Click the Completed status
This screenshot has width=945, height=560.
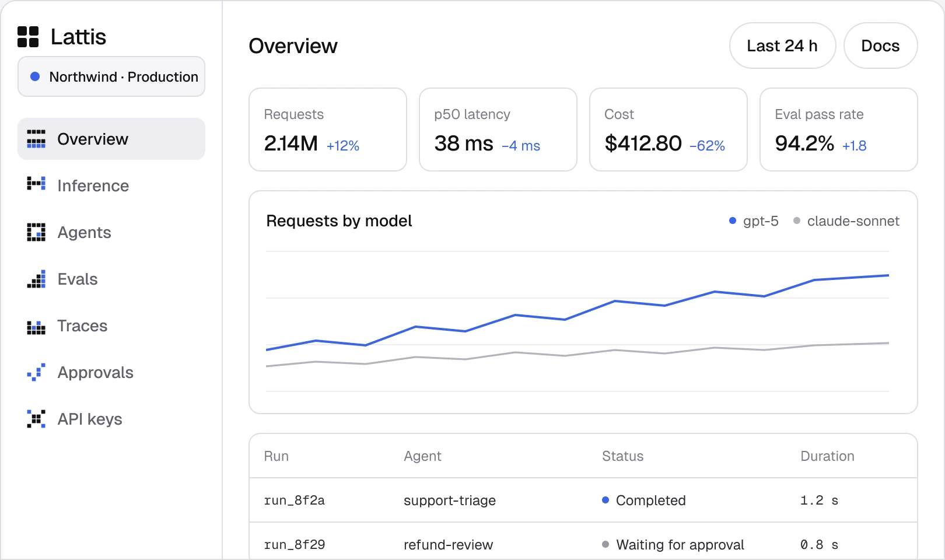(x=644, y=501)
